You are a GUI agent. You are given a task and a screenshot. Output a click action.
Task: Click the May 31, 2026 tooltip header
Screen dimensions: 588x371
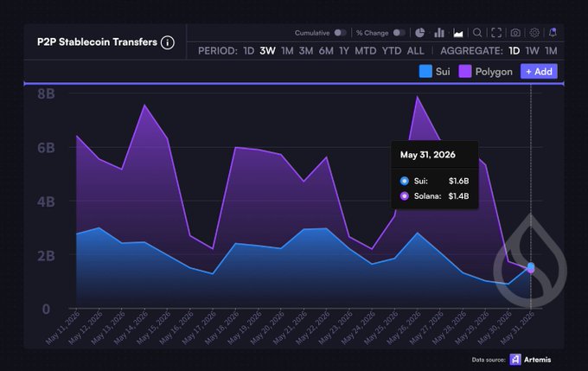[427, 155]
